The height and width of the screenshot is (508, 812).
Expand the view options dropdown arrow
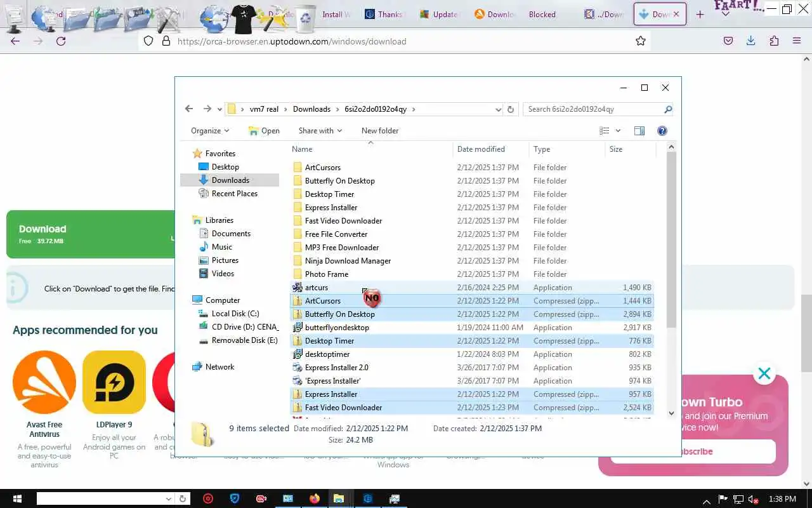tap(619, 131)
